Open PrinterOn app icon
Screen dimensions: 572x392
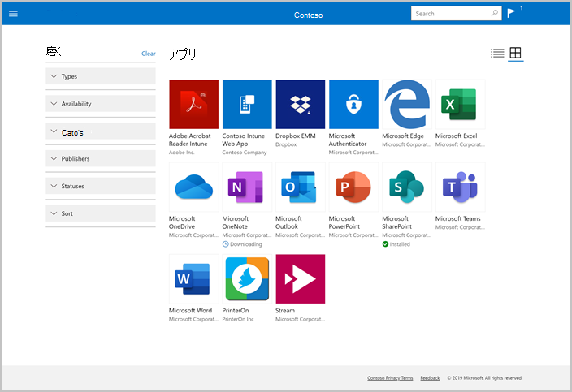pyautogui.click(x=247, y=278)
